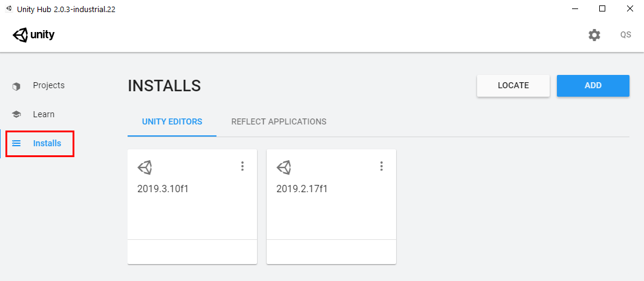Viewport: 644px width, 281px height.
Task: Click the 2019.2.17f1 version text
Action: pos(302,189)
